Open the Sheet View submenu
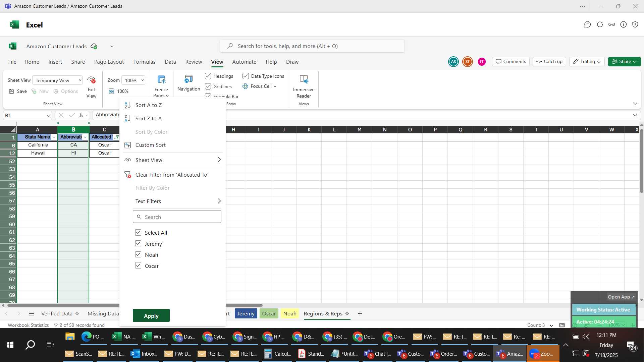The width and height of the screenshot is (644, 362). [173, 160]
